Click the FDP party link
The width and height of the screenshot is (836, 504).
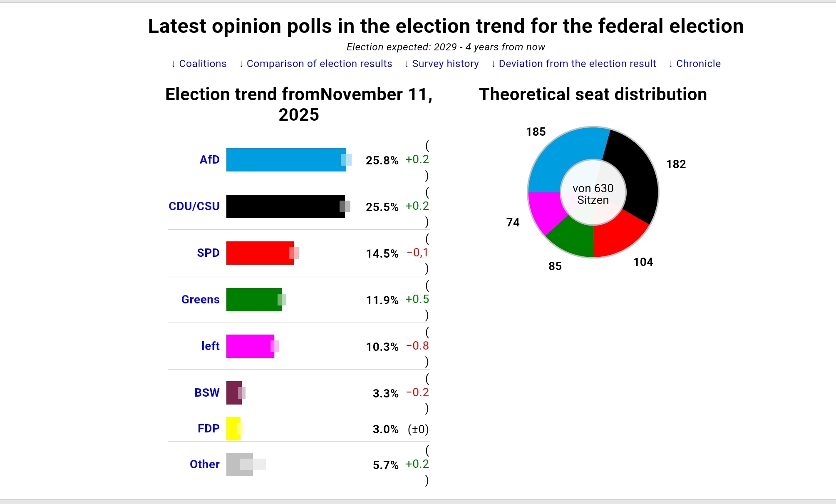[208, 428]
